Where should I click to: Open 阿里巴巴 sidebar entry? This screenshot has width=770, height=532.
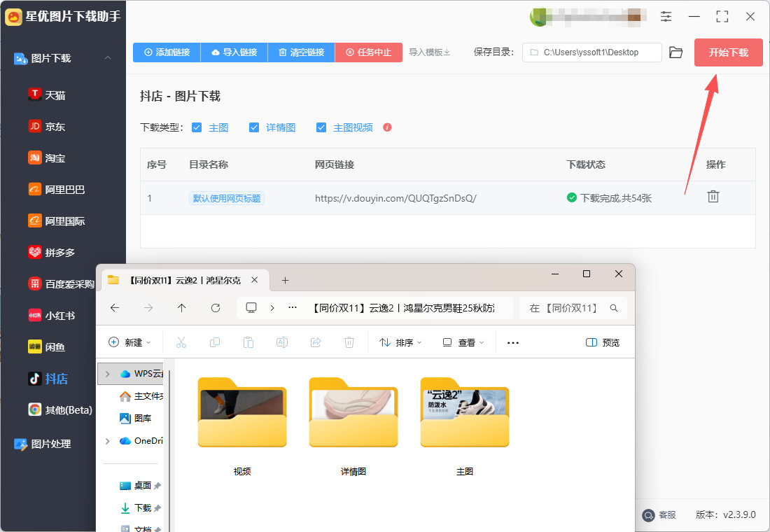pyautogui.click(x=57, y=189)
